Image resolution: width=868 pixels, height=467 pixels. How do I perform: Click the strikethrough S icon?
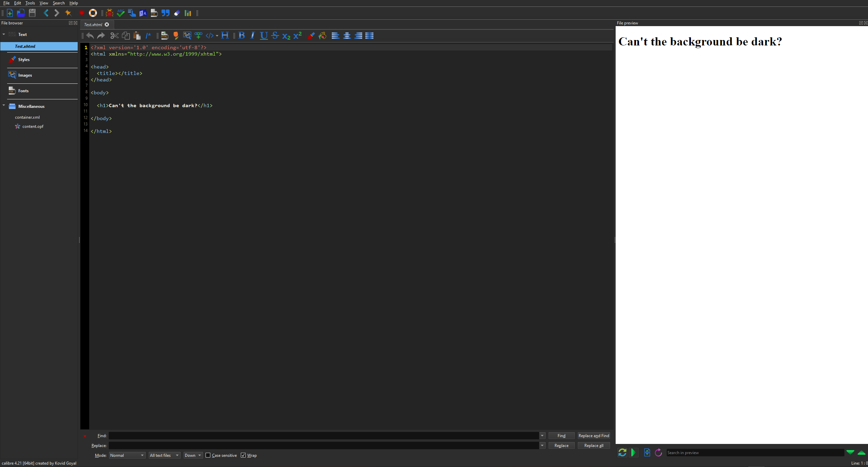[x=275, y=36]
